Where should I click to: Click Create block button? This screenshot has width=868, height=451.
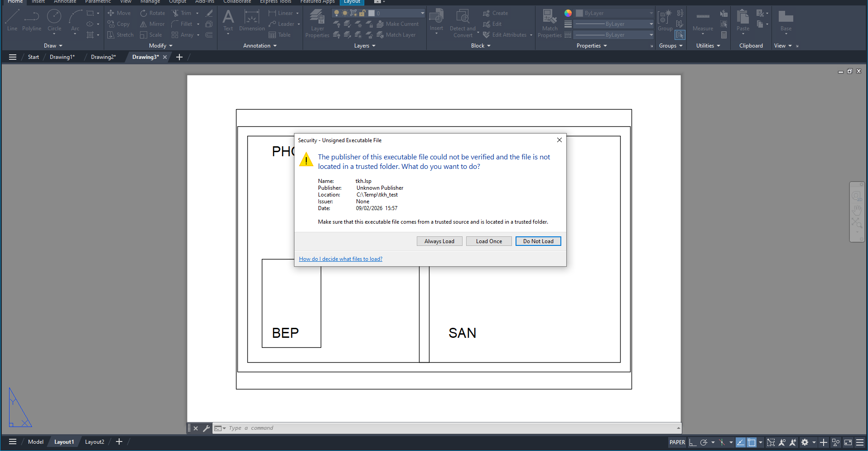click(x=496, y=13)
